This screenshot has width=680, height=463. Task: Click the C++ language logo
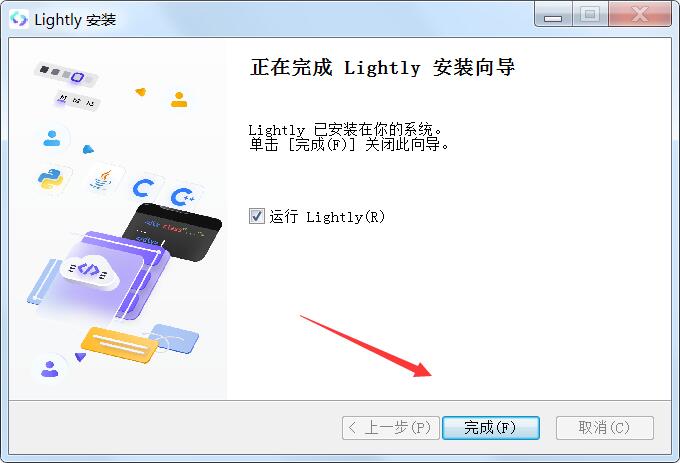[x=182, y=197]
